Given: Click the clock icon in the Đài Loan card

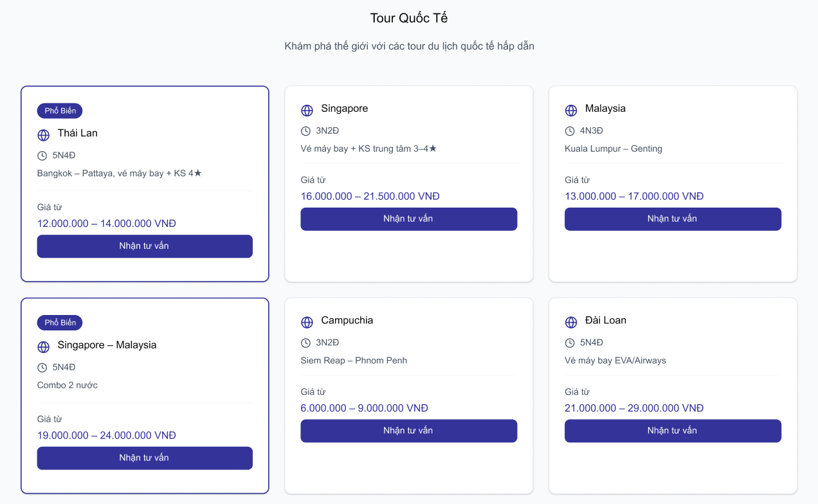Looking at the screenshot, I should (570, 343).
